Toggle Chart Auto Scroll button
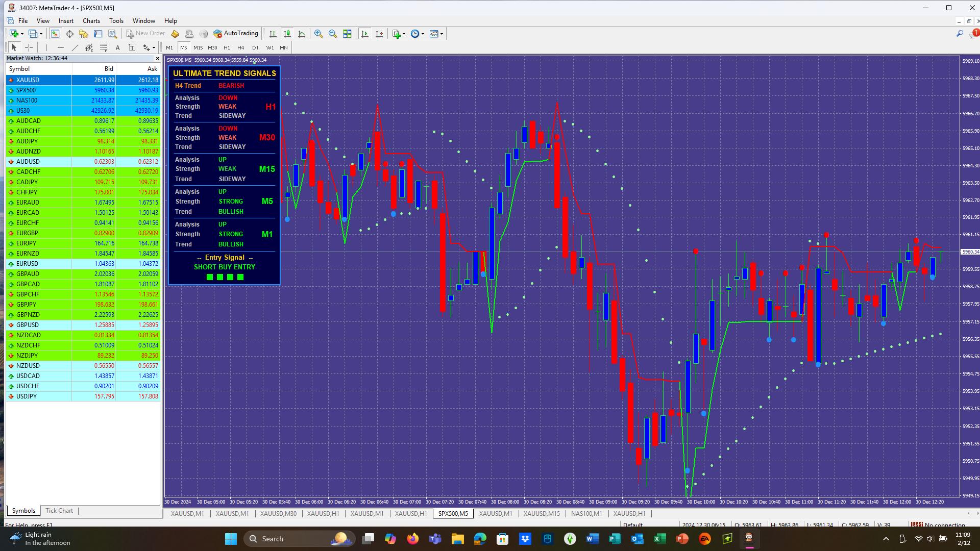 (365, 34)
